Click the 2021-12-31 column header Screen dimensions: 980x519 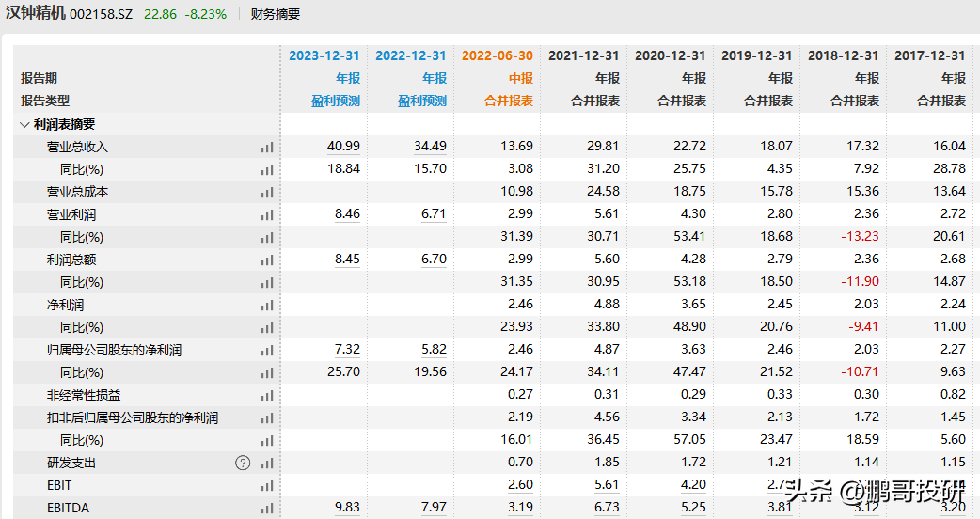584,55
